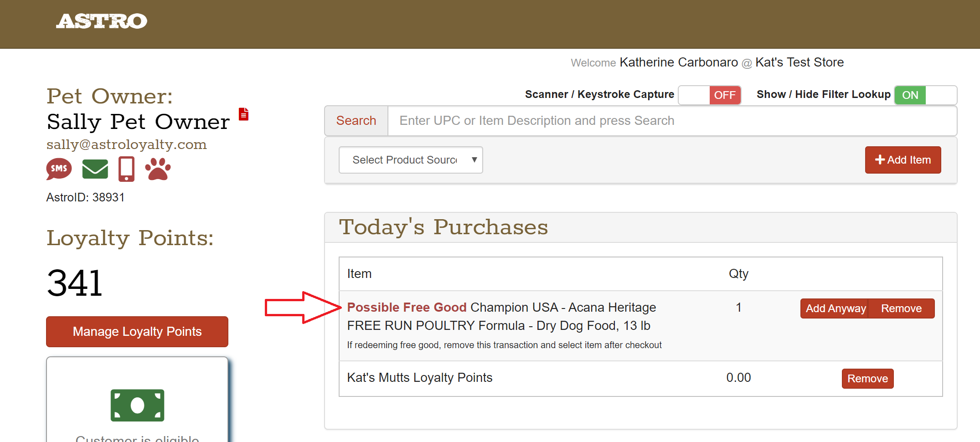Remove the Champion USA Acana item
The image size is (980, 442).
(901, 308)
